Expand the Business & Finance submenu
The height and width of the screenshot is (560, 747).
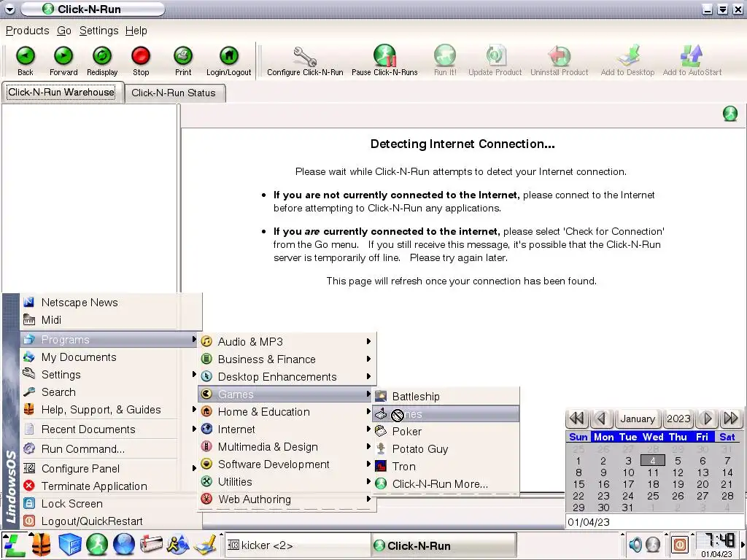click(x=287, y=359)
